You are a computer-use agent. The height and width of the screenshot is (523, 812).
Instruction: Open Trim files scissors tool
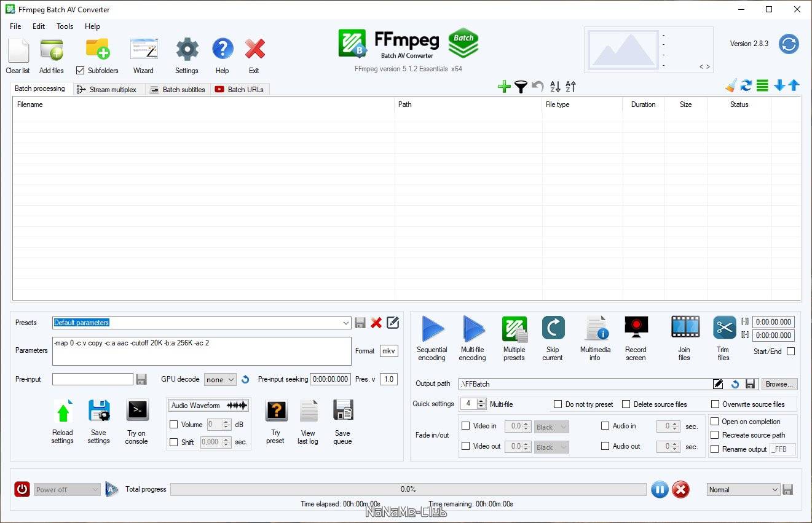tap(724, 328)
